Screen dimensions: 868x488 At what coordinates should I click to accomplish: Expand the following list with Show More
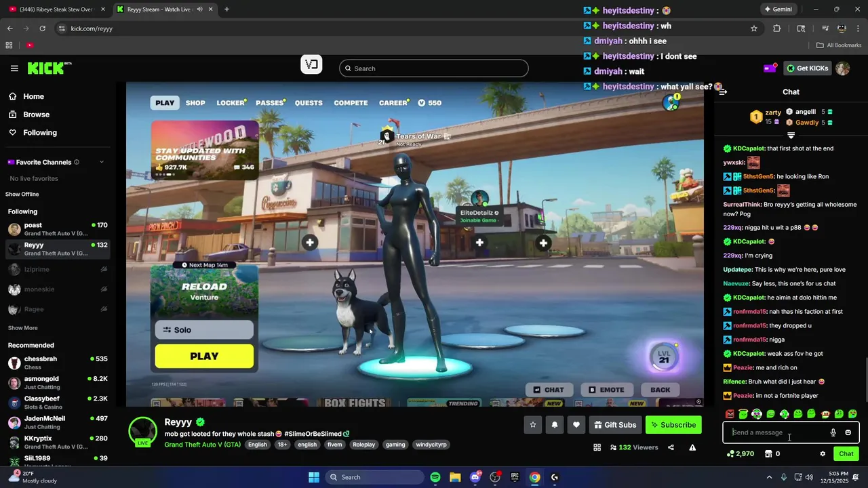(22, 328)
